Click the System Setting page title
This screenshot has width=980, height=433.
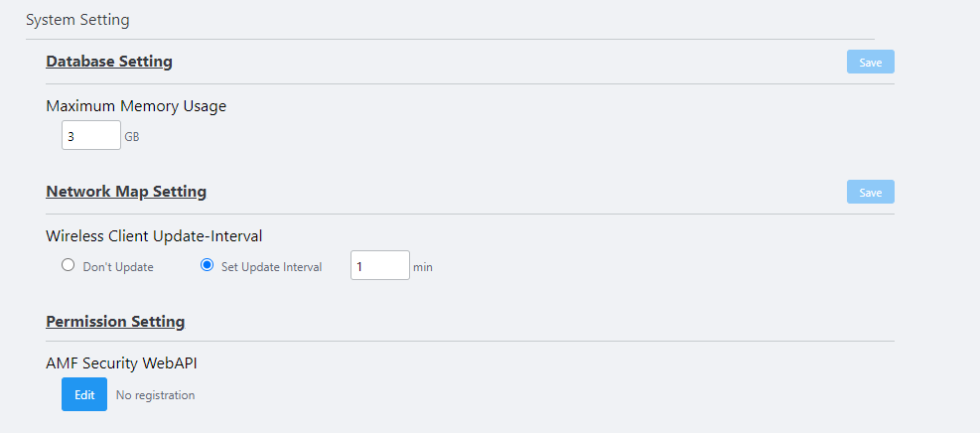(77, 20)
